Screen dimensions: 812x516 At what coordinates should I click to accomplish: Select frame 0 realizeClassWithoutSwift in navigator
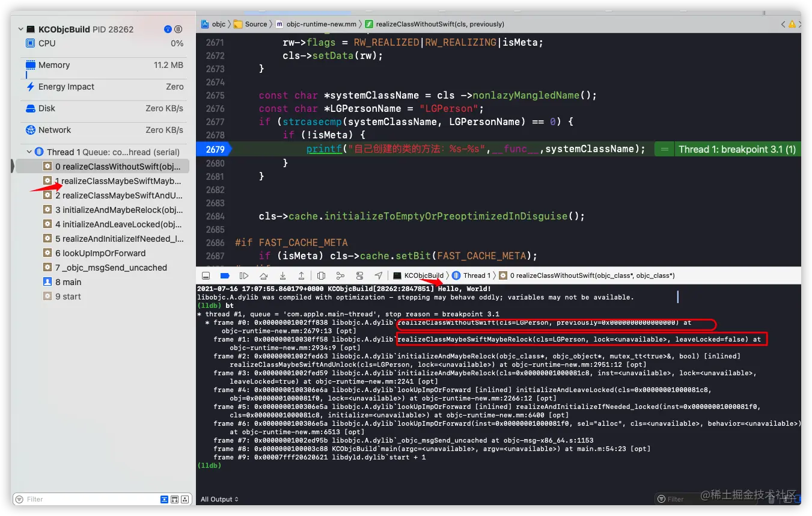pos(102,167)
